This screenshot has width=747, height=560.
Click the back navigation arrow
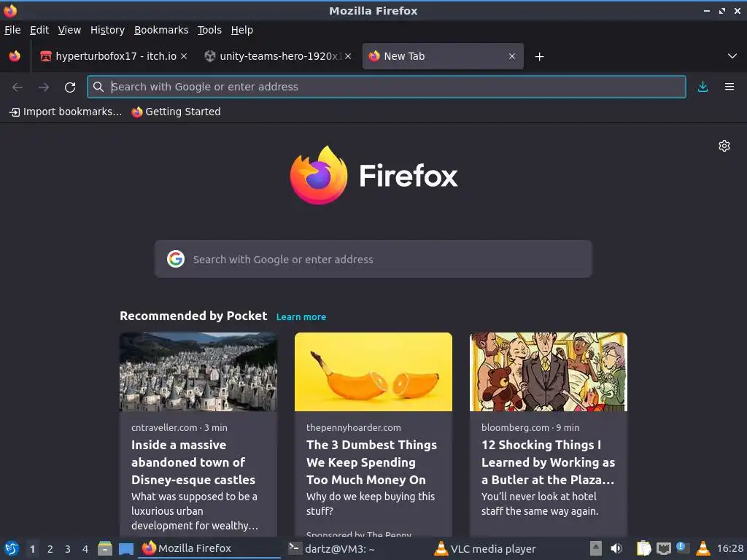[18, 87]
